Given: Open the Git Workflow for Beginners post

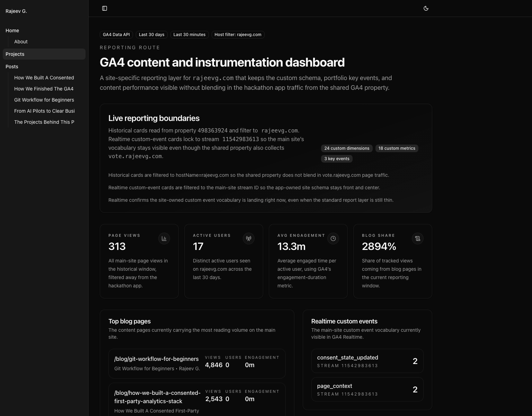Looking at the screenshot, I should [44, 100].
